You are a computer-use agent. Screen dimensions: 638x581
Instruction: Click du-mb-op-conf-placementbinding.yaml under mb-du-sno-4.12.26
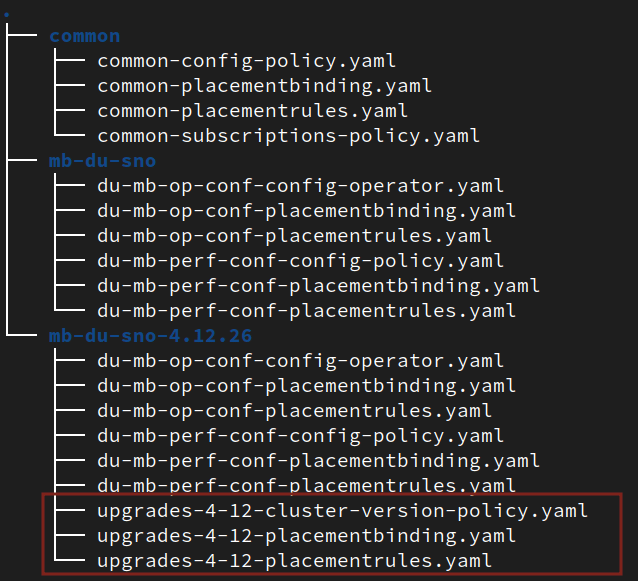coord(307,386)
